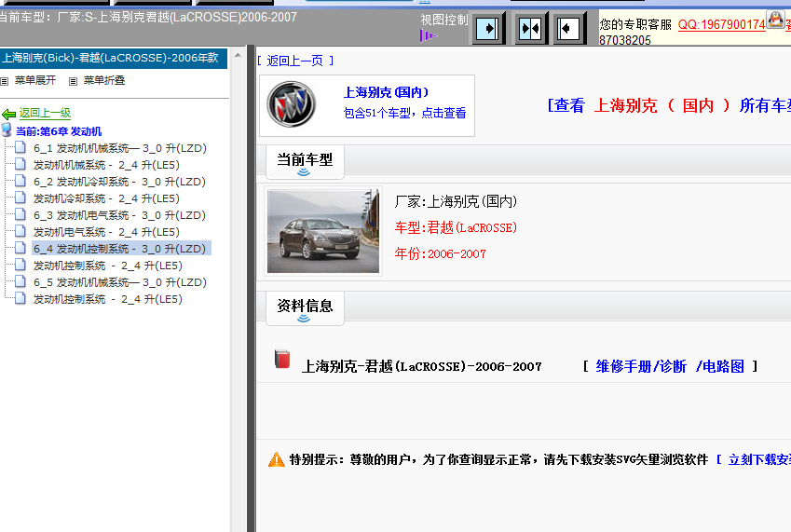Click 包含51个车型，点击查看 link
This screenshot has height=532, width=791.
(x=404, y=113)
